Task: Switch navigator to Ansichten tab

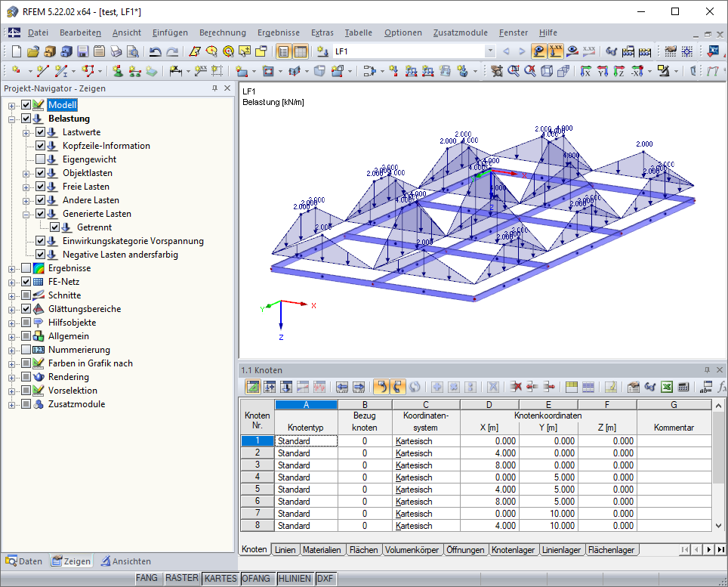Action: click(x=126, y=561)
